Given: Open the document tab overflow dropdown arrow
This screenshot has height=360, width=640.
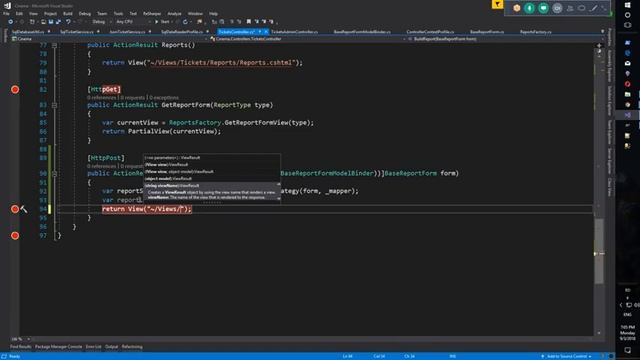Looking at the screenshot, I should point(602,31).
